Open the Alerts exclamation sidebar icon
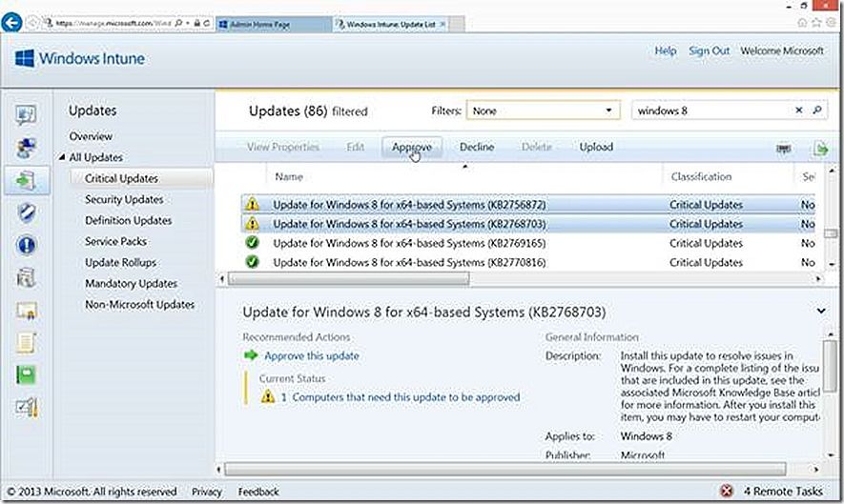The height and width of the screenshot is (504, 844). (x=26, y=245)
